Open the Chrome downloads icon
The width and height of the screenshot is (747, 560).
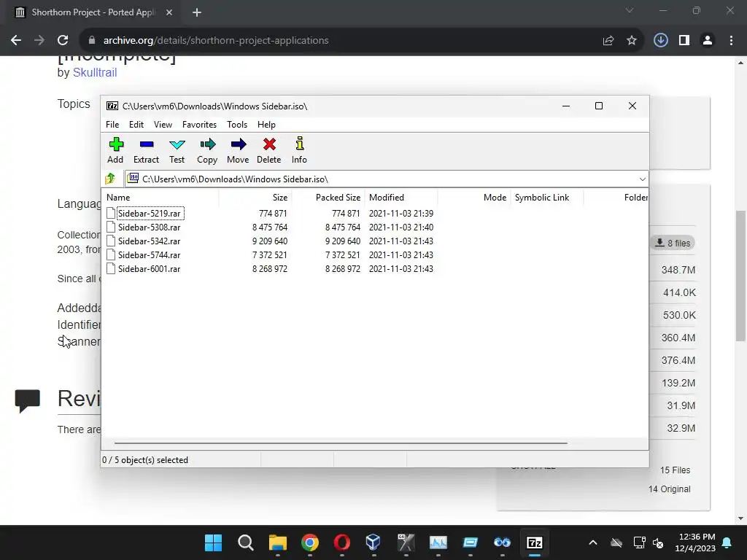660,41
